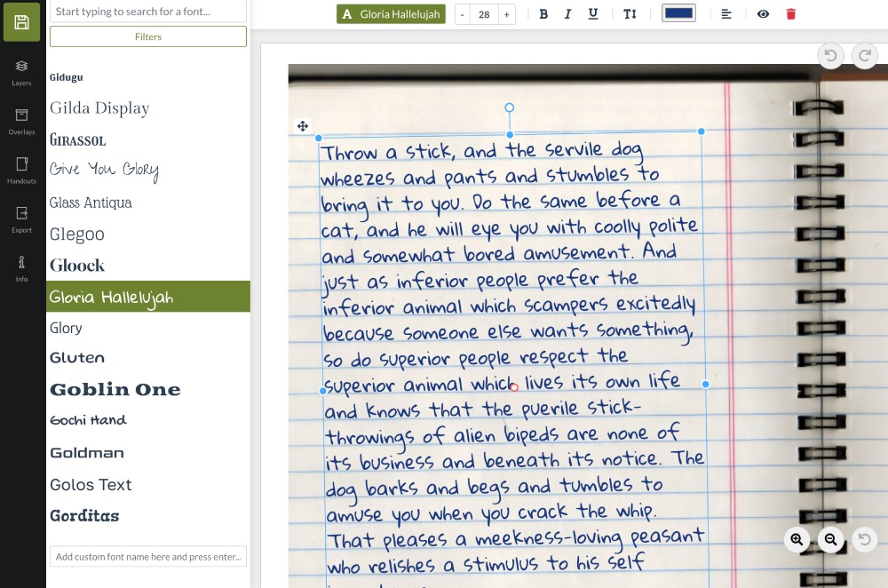Image resolution: width=888 pixels, height=588 pixels.
Task: Click the left-middle handle of text box
Action: [323, 391]
